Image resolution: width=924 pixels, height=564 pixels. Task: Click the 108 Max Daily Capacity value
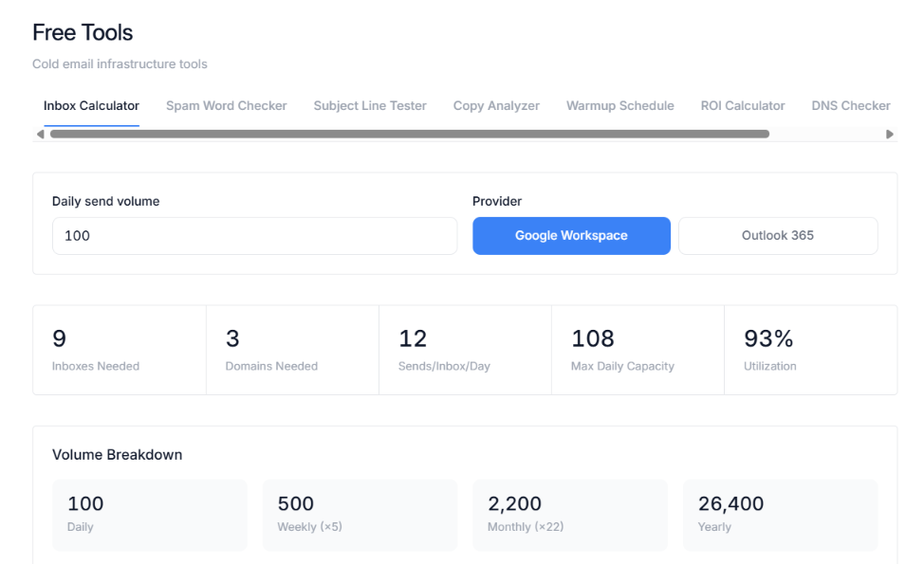pyautogui.click(x=593, y=338)
